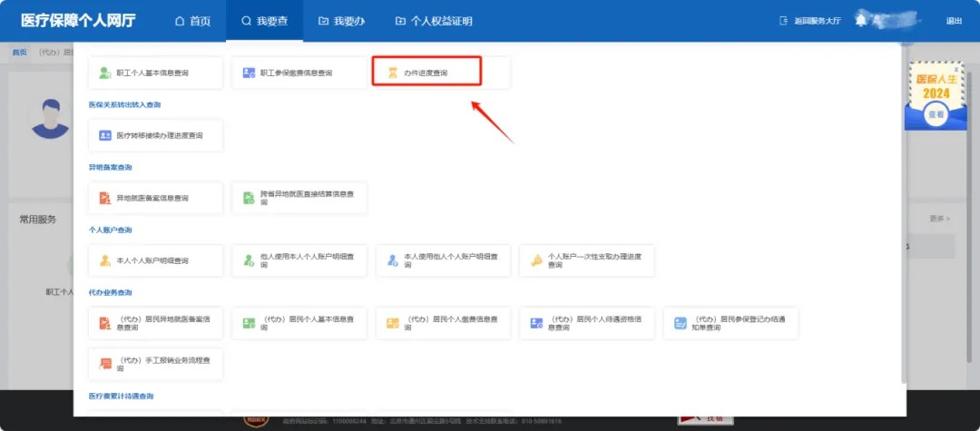Click (代办)手工报销业务流程查询 icon
This screenshot has height=431, width=980.
[105, 364]
